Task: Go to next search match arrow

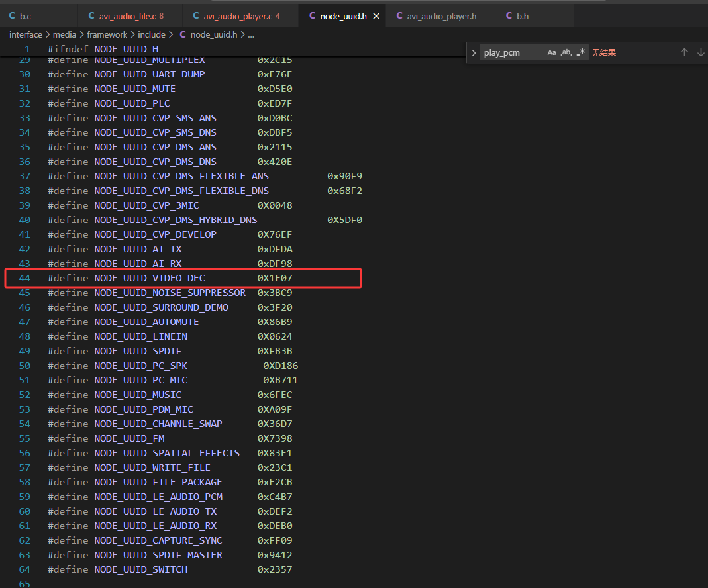Action: tap(701, 52)
